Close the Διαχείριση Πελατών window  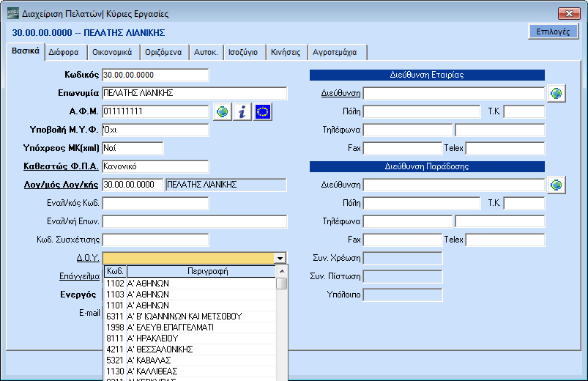click(x=569, y=13)
